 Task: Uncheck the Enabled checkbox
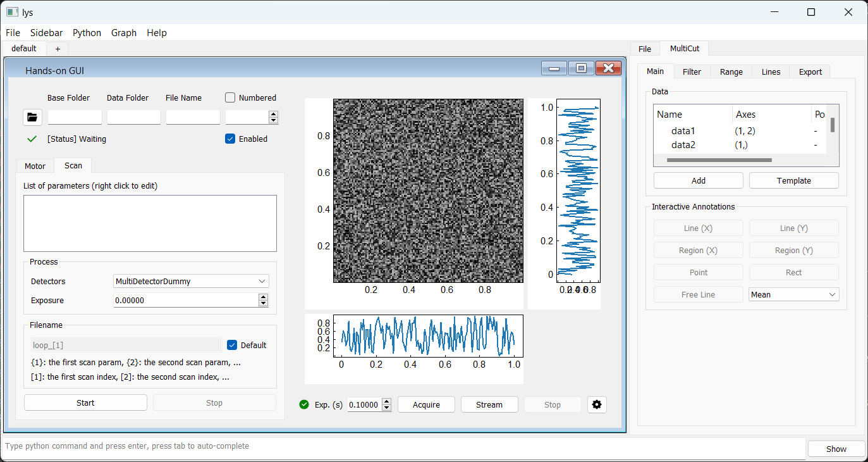pyautogui.click(x=230, y=139)
